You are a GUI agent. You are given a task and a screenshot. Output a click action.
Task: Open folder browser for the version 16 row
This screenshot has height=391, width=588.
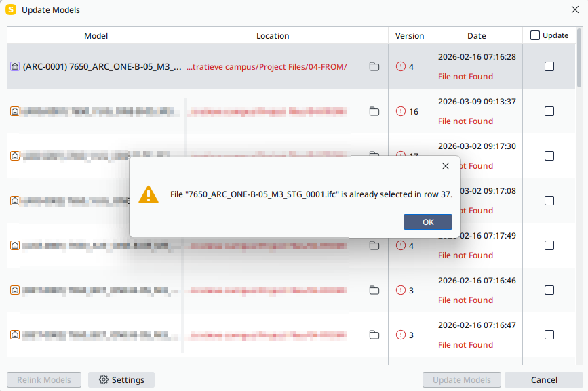click(374, 111)
